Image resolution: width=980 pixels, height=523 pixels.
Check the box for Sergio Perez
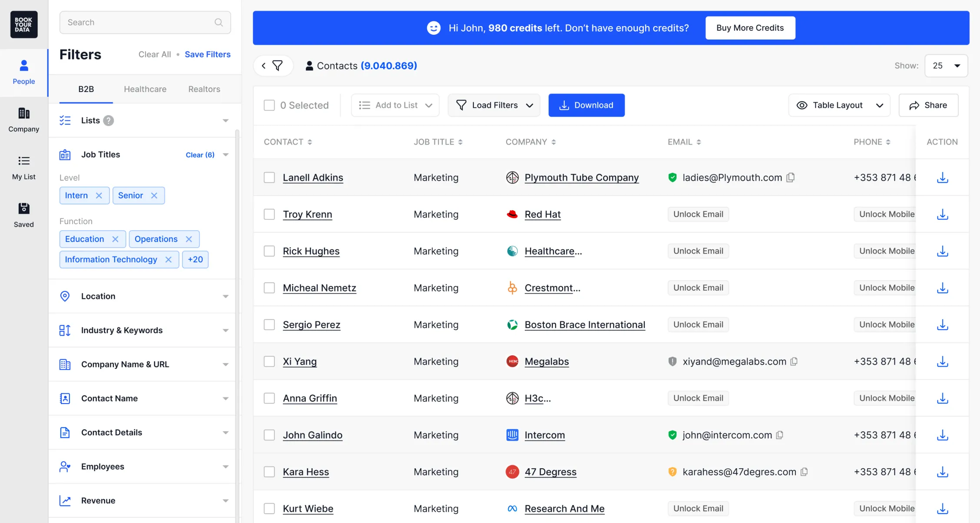269,324
